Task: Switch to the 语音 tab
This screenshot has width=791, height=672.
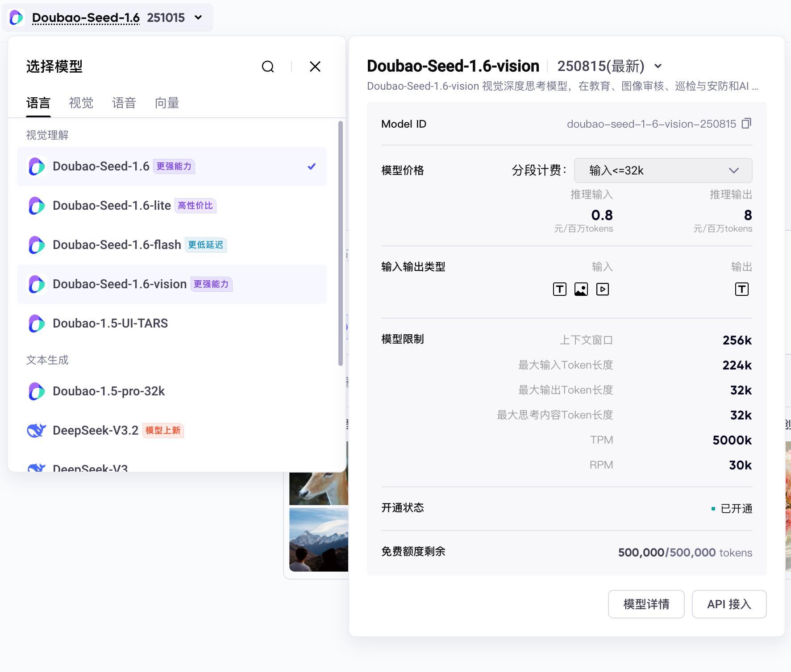Action: click(x=124, y=103)
